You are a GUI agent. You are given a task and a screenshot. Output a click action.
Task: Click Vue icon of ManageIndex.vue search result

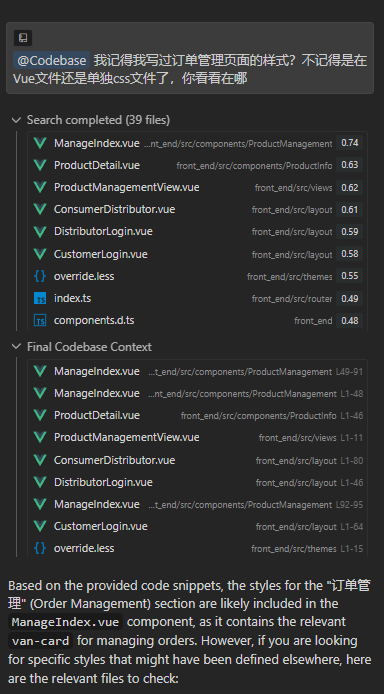(x=40, y=143)
